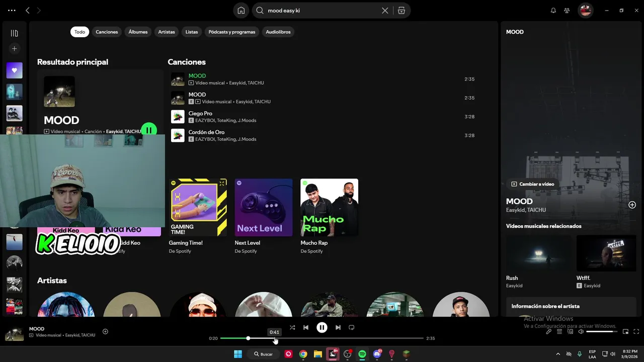Image resolution: width=644 pixels, height=362 pixels.
Task: Add now-playing MOOD to Liked Songs
Action: pyautogui.click(x=105, y=331)
